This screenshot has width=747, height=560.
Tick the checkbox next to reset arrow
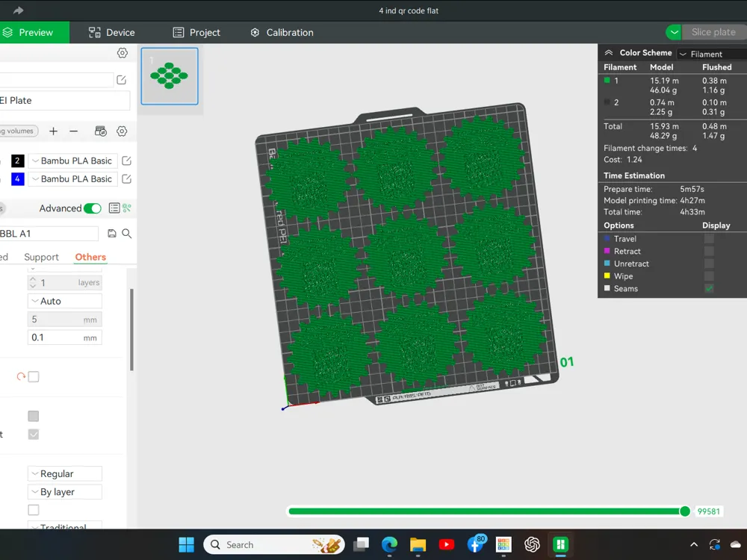34,376
